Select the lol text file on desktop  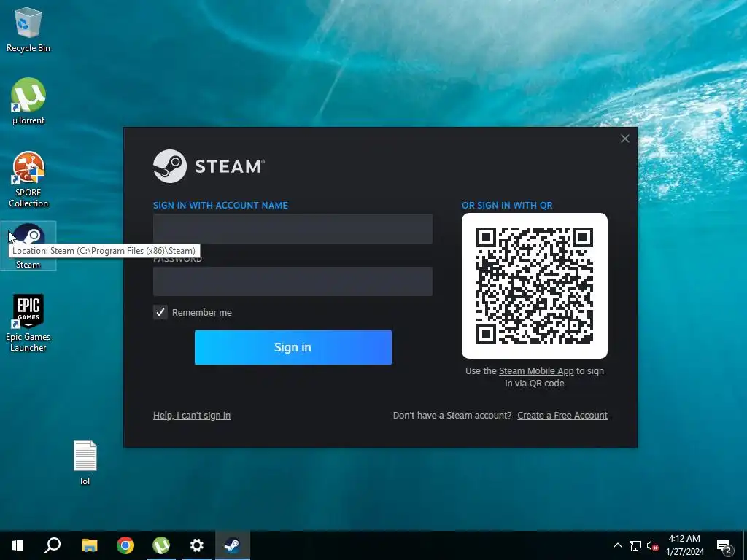point(85,463)
